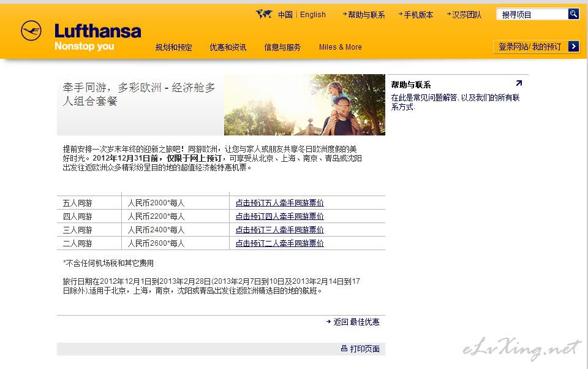Image resolution: width=588 pixels, height=369 pixels.
Task: Open sidebar link 在此是常见问题解答
Action: (455, 102)
